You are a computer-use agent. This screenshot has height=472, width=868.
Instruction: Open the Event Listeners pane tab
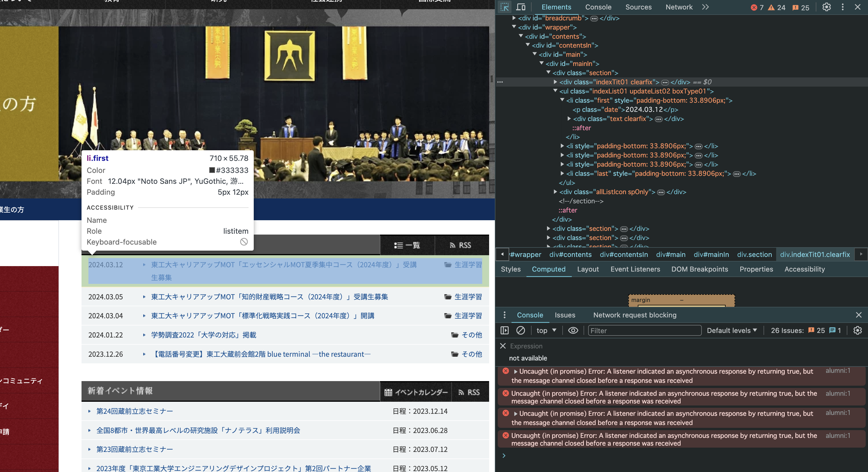(635, 269)
